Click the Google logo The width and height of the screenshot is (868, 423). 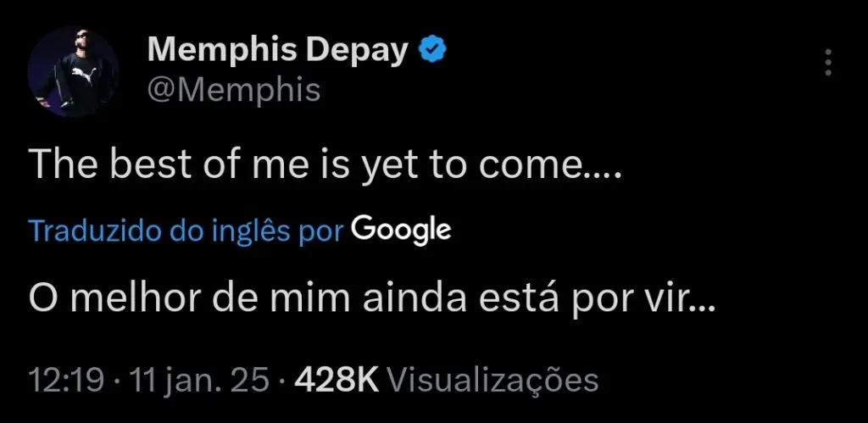400,229
